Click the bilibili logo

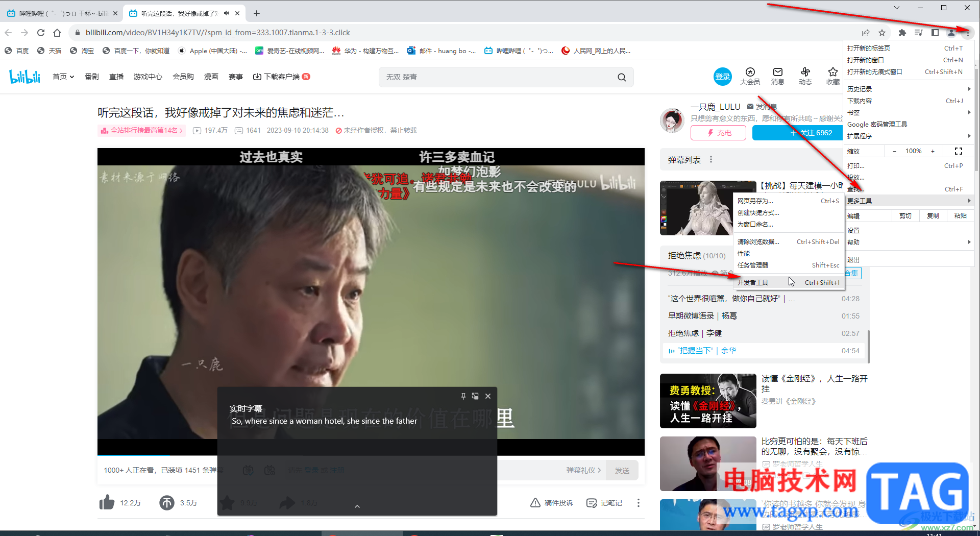[25, 77]
